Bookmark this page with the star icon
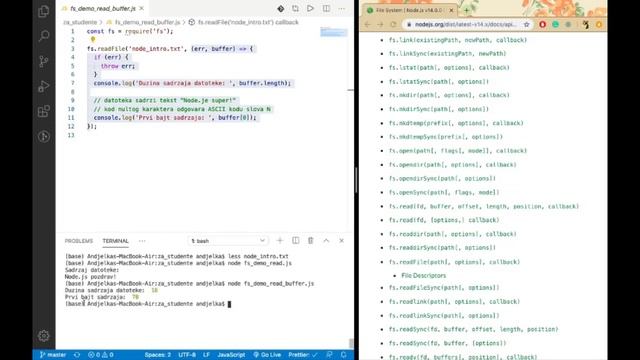The width and height of the screenshot is (640, 360). 527,24
